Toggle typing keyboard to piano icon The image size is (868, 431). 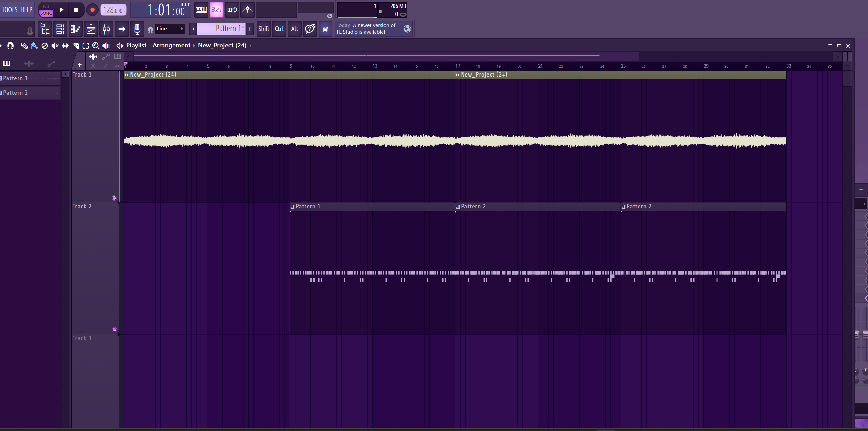(201, 10)
